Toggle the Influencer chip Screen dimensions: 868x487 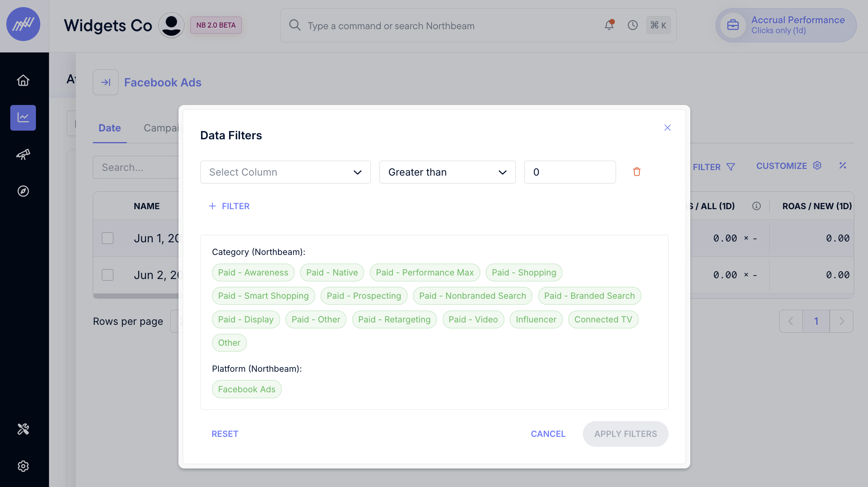click(x=536, y=319)
